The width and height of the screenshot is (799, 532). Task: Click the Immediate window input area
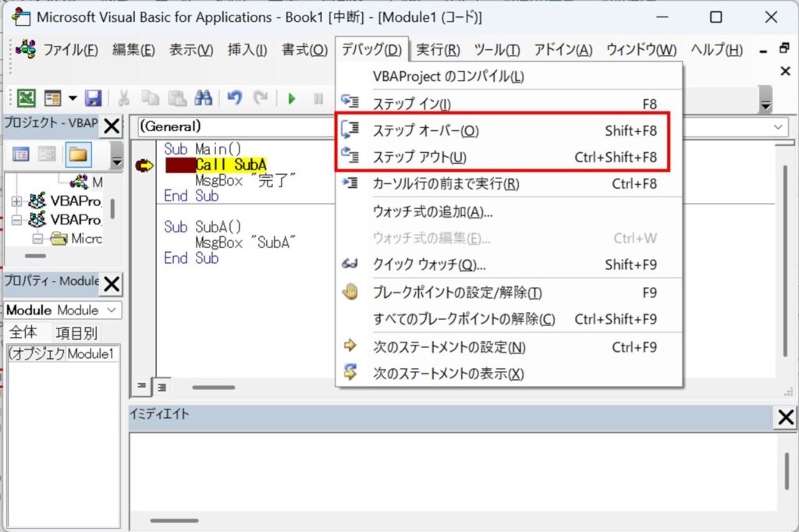tap(453, 471)
